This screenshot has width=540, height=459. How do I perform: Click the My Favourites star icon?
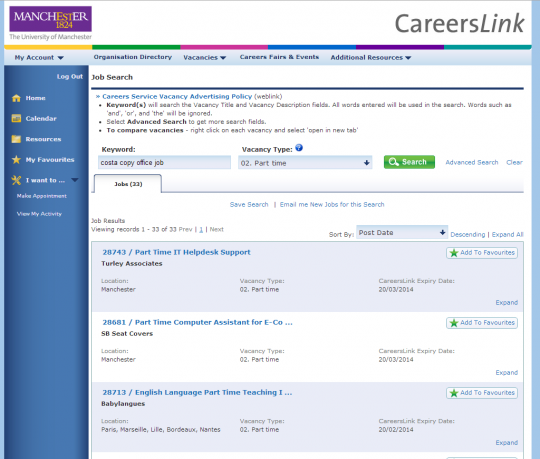pos(16,160)
